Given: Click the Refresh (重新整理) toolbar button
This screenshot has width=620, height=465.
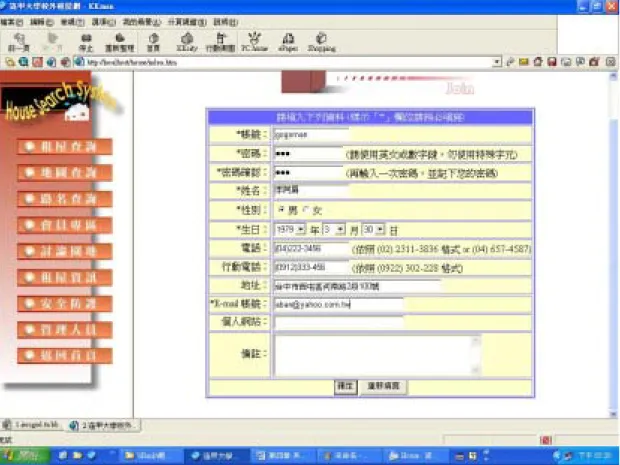Looking at the screenshot, I should point(119,42).
